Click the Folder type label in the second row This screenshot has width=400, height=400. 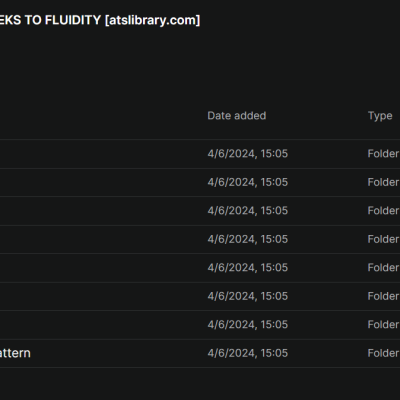point(383,182)
